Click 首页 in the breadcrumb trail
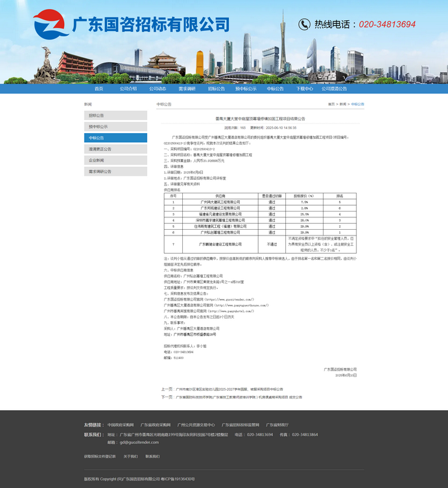 point(331,104)
